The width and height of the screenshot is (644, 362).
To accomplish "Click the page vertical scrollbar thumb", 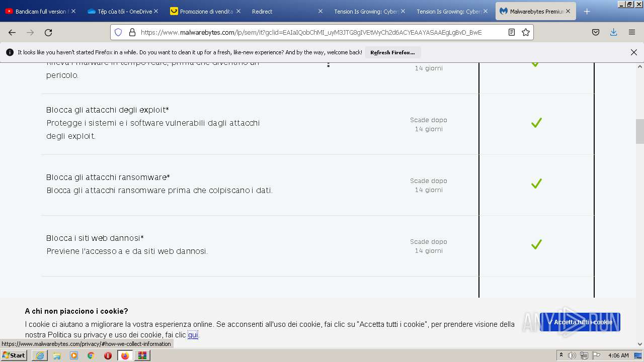I will point(639,131).
